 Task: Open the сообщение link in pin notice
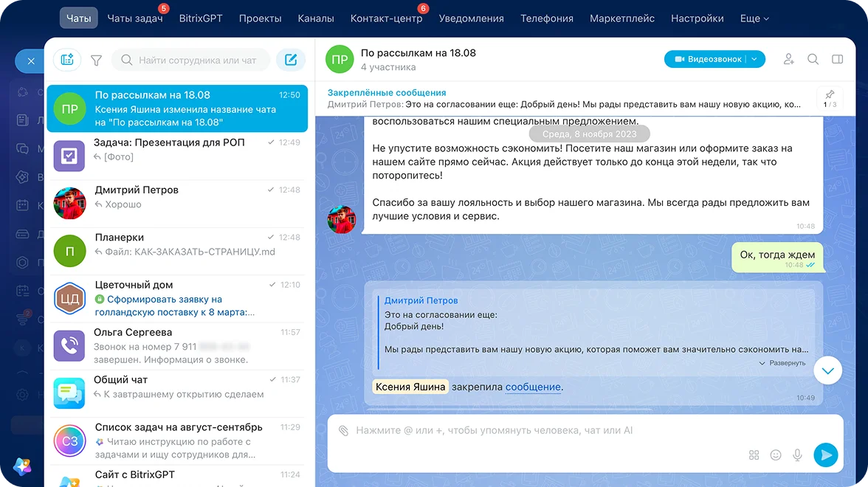click(533, 387)
